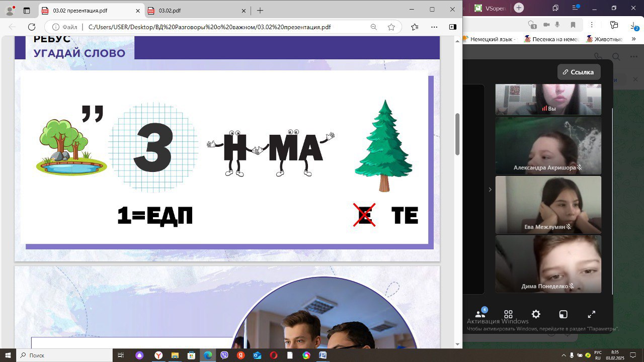Open Alice assistant on the taskbar
The image size is (644, 362).
[x=139, y=355]
